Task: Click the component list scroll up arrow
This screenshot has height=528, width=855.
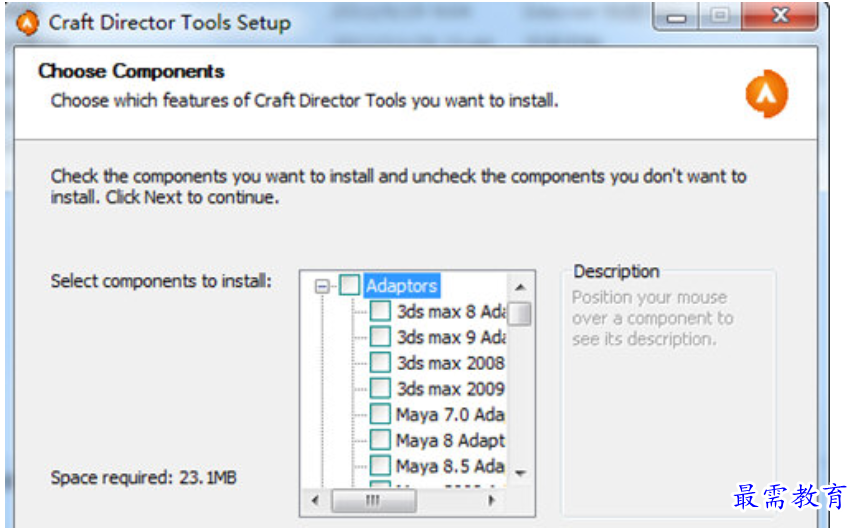Action: 520,287
